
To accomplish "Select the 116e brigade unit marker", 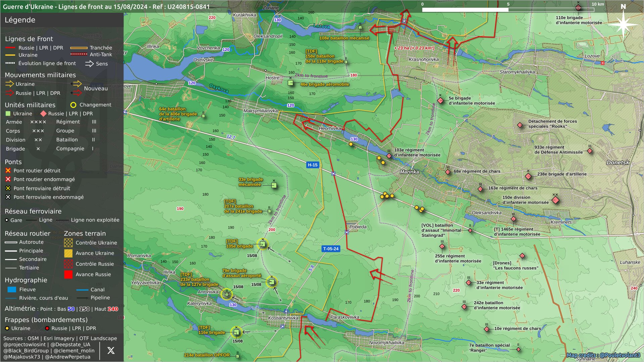I will (236, 332).
